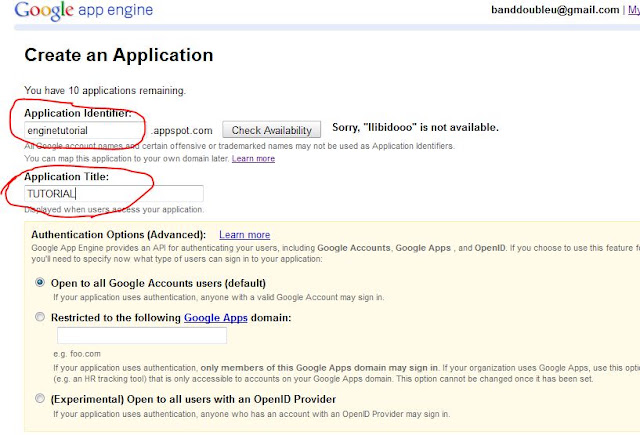Select Experimental OpenID Provider option
The height and width of the screenshot is (435, 640).
[40, 398]
